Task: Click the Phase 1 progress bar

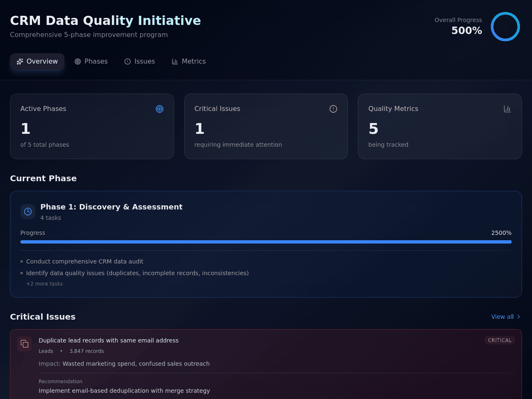Action: 266,242
